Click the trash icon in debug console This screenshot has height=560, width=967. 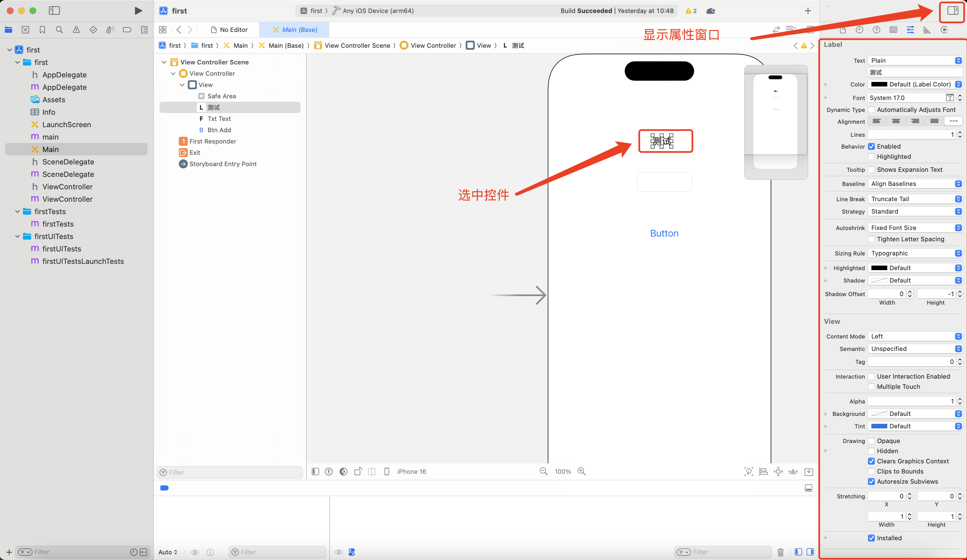click(780, 552)
